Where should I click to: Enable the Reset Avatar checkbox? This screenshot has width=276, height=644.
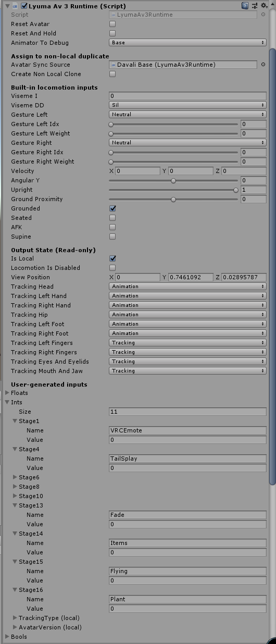point(112,24)
